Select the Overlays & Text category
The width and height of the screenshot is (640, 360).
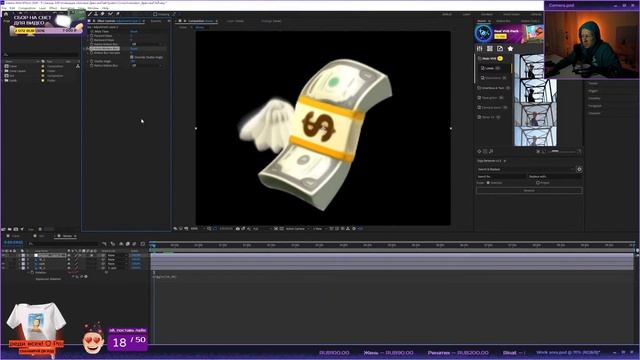(x=493, y=88)
